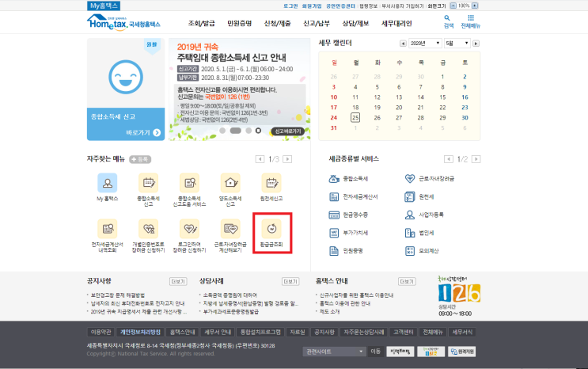Click the My홈택스 tab at top
Image resolution: width=588 pixels, height=369 pixels.
[x=104, y=6]
